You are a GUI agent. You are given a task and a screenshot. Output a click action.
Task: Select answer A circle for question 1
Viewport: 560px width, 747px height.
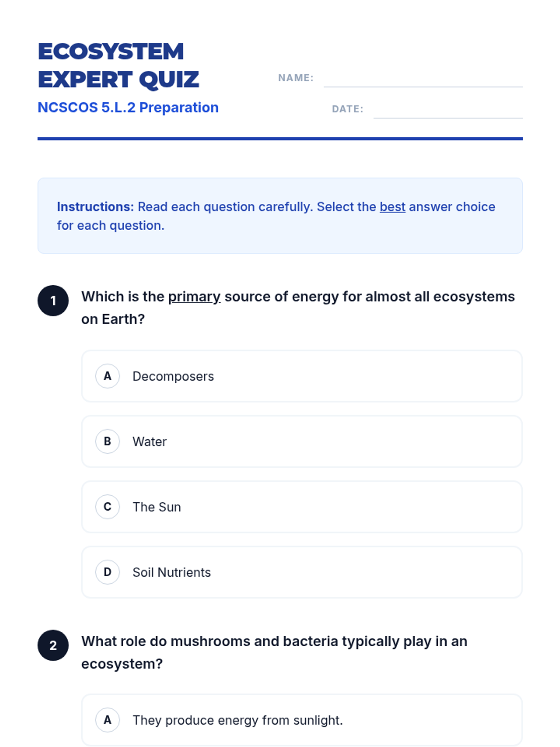pos(107,376)
